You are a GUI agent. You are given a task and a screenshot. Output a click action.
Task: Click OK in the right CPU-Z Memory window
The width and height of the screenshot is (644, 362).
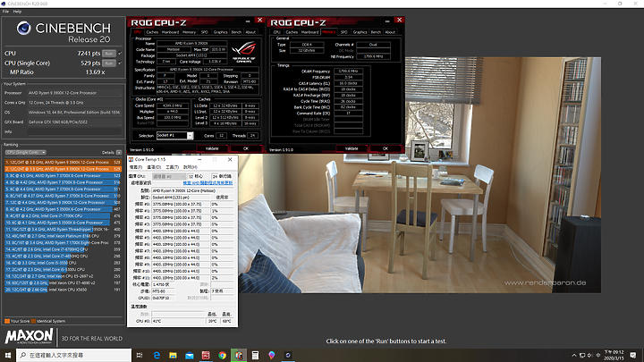tap(386, 148)
